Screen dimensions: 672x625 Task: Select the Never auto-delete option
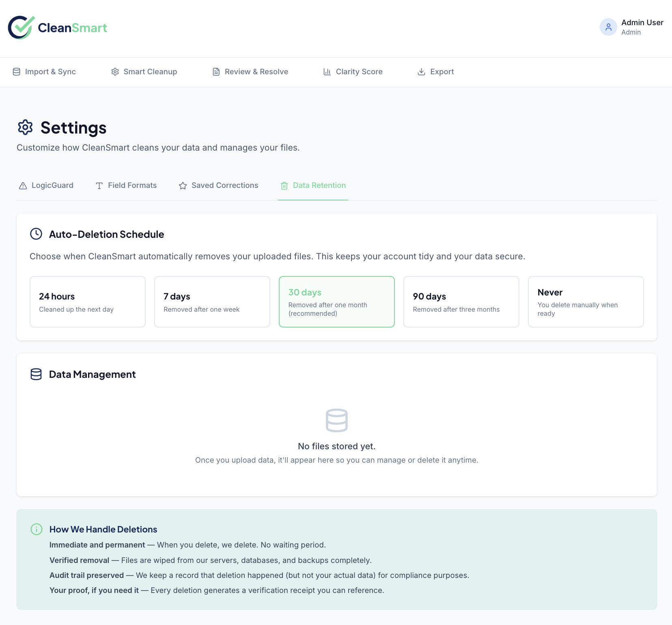pyautogui.click(x=586, y=302)
